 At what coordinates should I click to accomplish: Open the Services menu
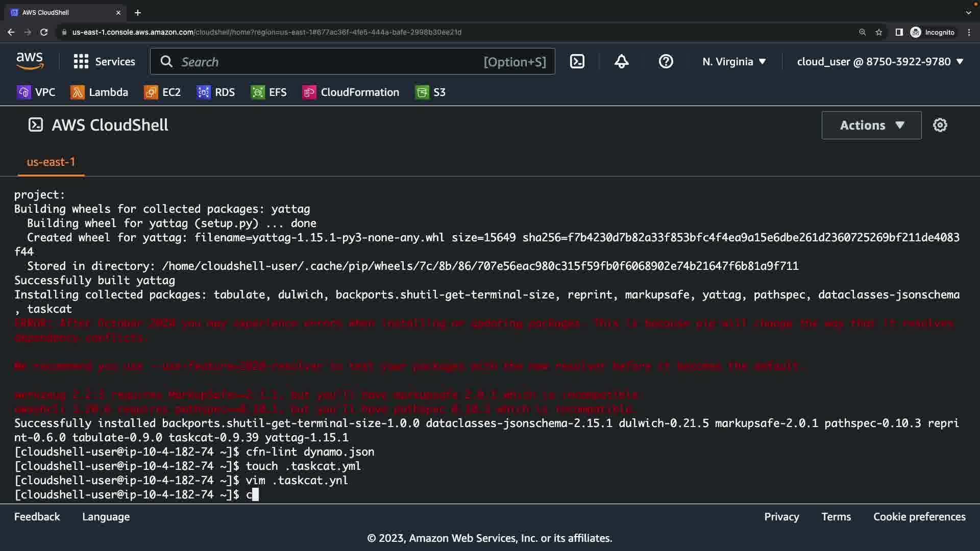(105, 62)
